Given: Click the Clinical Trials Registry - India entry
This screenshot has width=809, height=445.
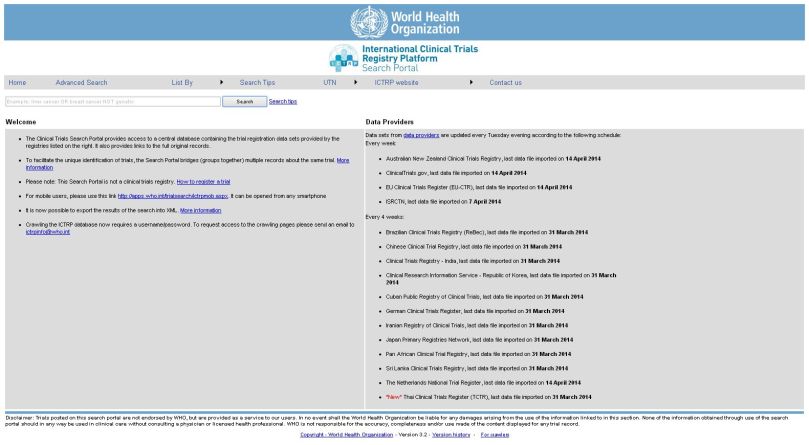Looking at the screenshot, I should tap(473, 262).
